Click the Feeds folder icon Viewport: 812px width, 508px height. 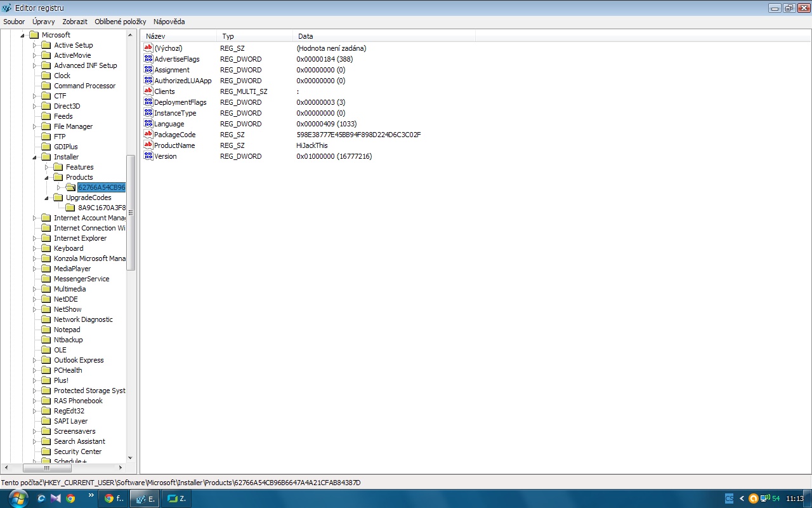pyautogui.click(x=46, y=116)
